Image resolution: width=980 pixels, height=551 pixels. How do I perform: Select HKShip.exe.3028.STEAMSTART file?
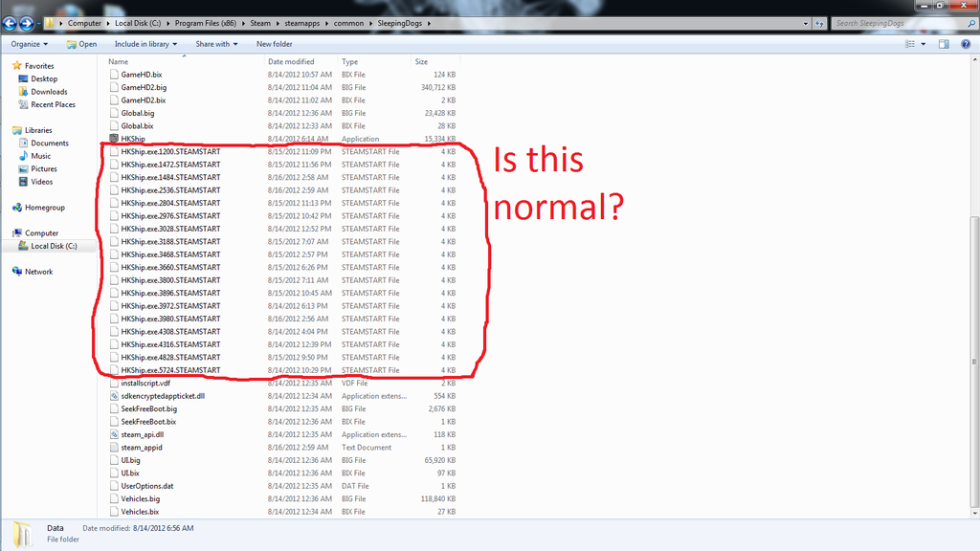tap(170, 229)
